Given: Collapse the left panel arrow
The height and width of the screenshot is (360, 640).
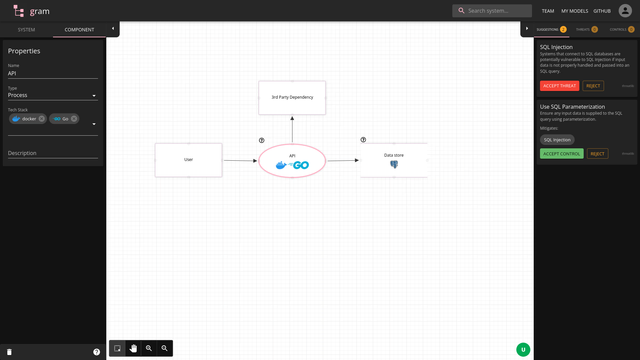Looking at the screenshot, I should [113, 29].
